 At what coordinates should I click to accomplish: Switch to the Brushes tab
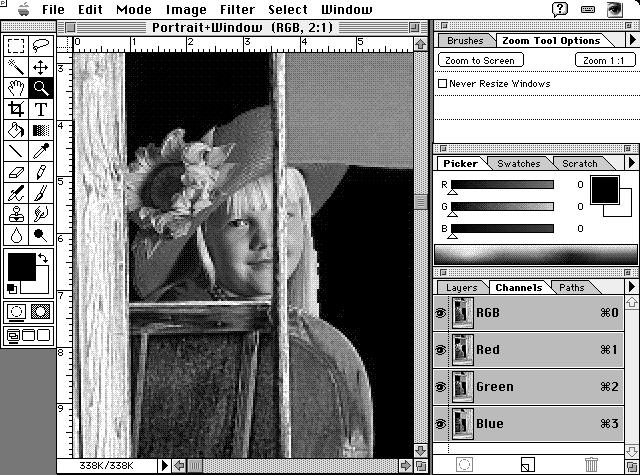click(465, 40)
